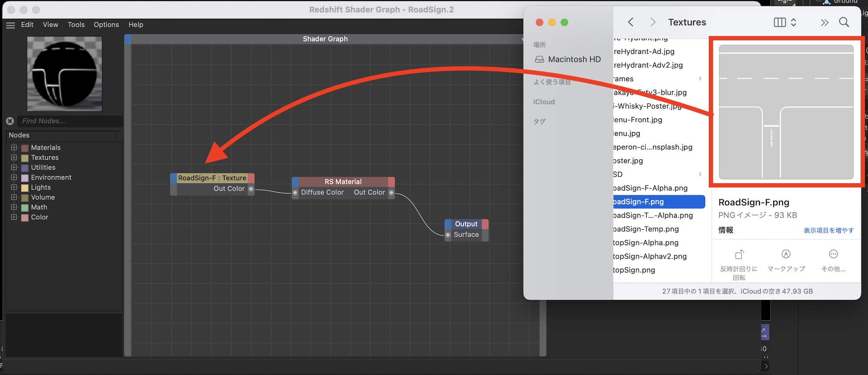Image resolution: width=868 pixels, height=375 pixels.
Task: Expand the Lights node category
Action: point(14,187)
